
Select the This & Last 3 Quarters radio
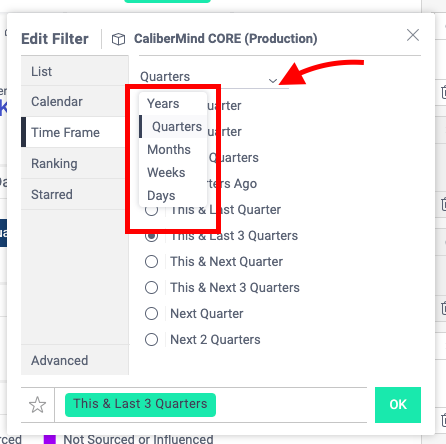point(152,236)
